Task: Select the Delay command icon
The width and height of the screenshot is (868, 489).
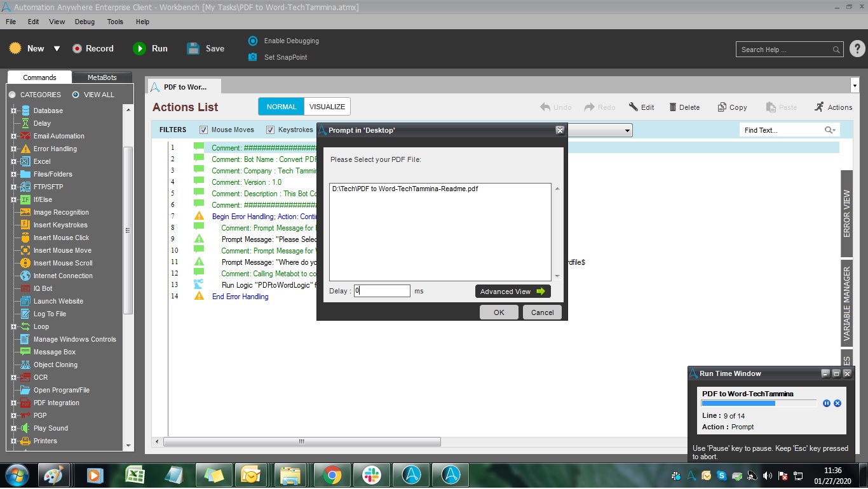Action: [x=25, y=123]
